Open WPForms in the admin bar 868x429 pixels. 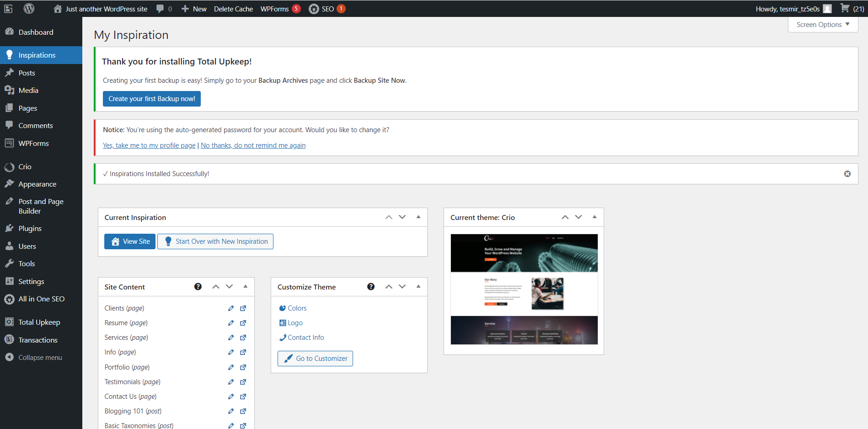pyautogui.click(x=280, y=9)
